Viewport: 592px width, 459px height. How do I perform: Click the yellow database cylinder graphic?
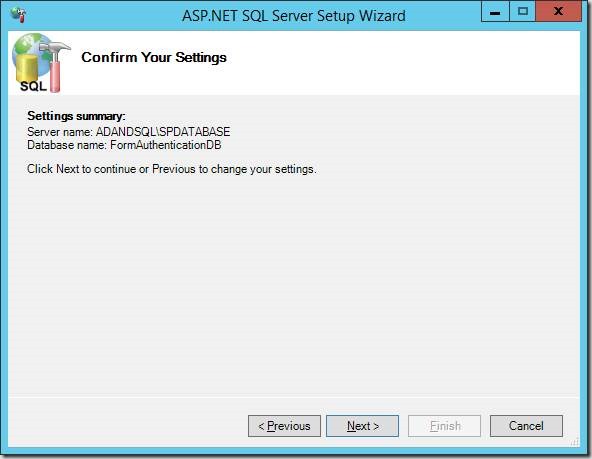coord(26,68)
